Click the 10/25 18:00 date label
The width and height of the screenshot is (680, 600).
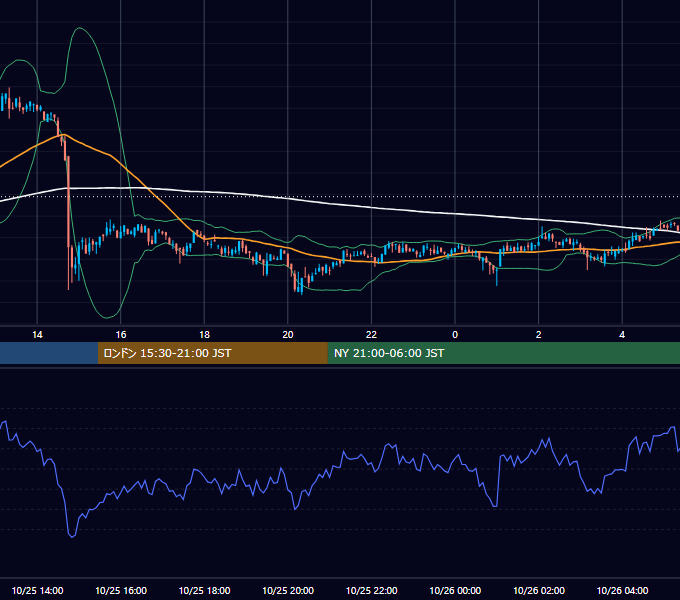(204, 590)
